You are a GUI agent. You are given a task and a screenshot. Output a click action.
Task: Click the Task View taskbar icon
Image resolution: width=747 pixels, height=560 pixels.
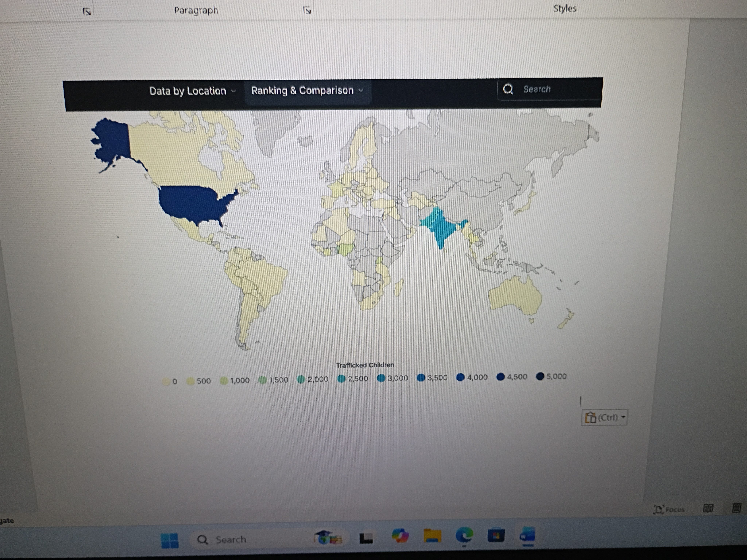click(x=366, y=538)
